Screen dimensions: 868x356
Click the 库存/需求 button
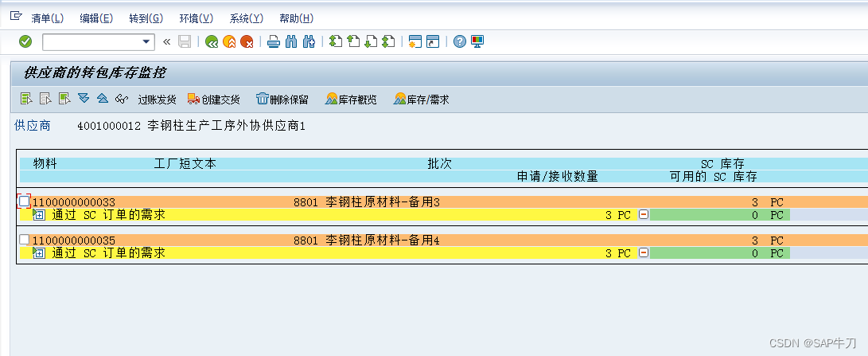pyautogui.click(x=421, y=100)
